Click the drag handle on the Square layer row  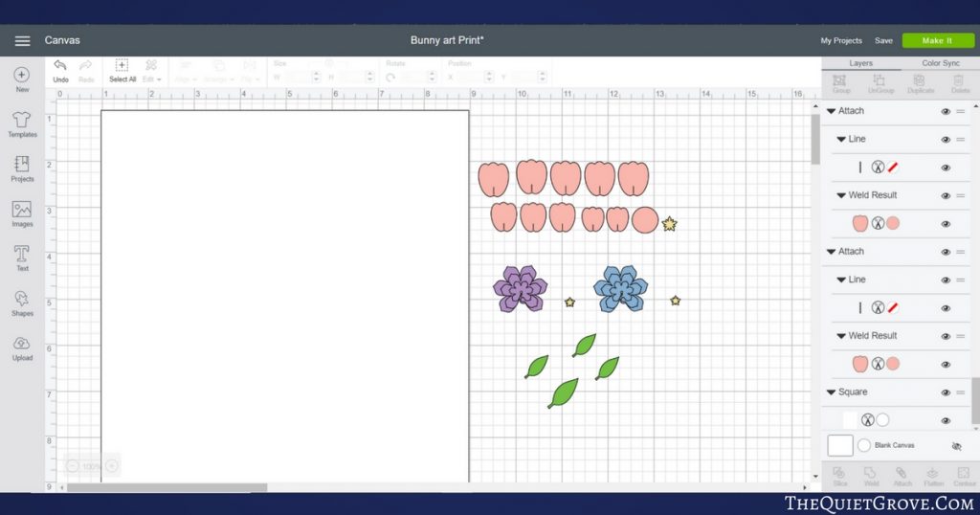[961, 392]
